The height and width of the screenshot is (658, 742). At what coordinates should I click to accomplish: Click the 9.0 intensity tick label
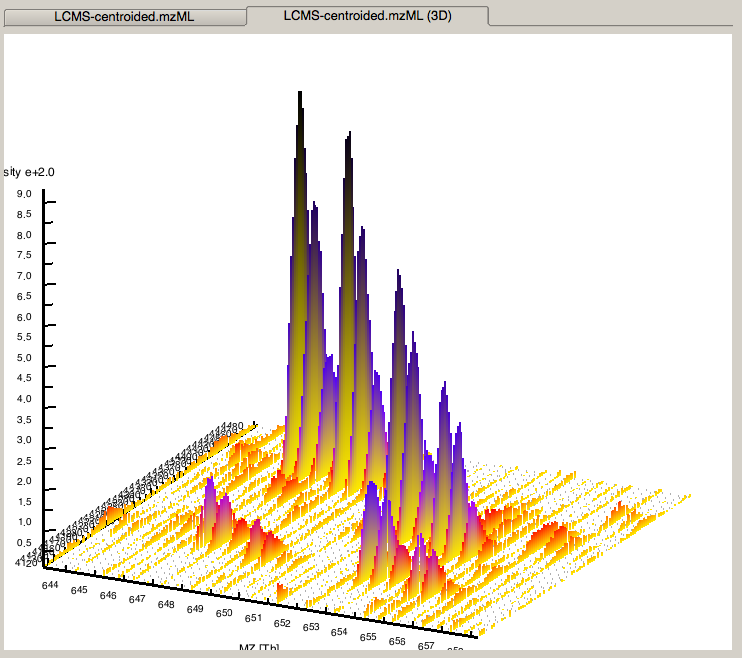(24, 194)
